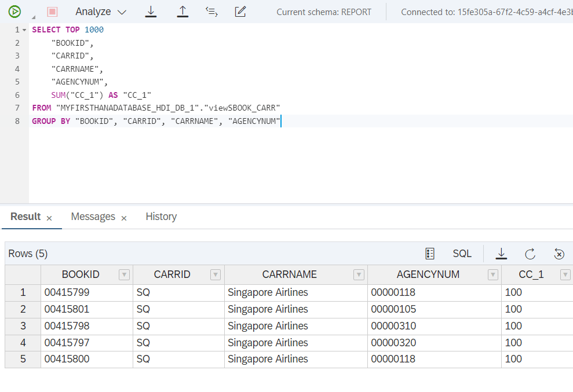Format the SQL code using format icon
Viewport: 573px width, 392px height.
[211, 12]
